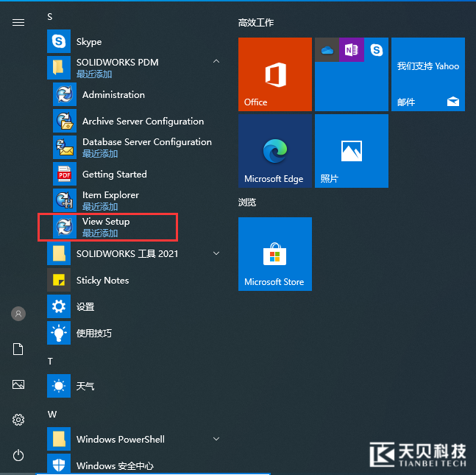476x475 pixels.
Task: Select the Getting Started label
Action: pyautogui.click(x=115, y=175)
